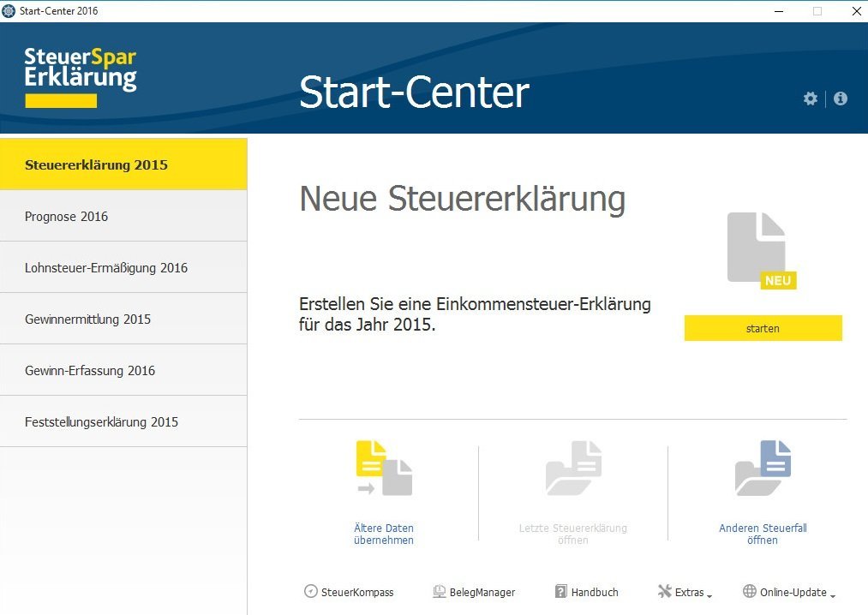The image size is (868, 615).
Task: Click the Extras tools icon
Action: (x=664, y=591)
